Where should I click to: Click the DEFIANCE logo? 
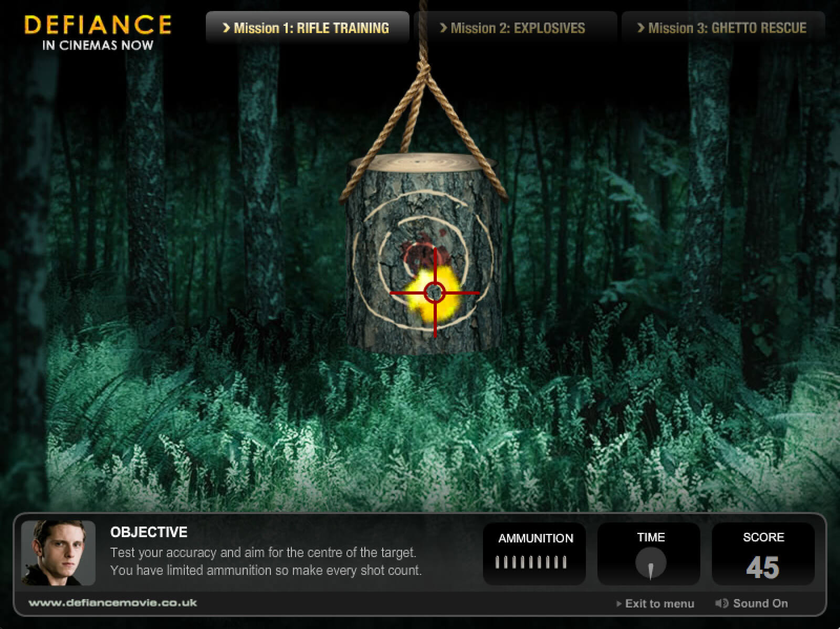pyautogui.click(x=98, y=25)
